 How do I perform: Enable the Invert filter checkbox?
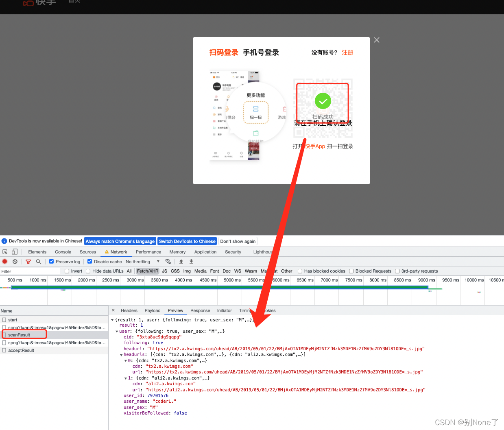[x=67, y=271]
